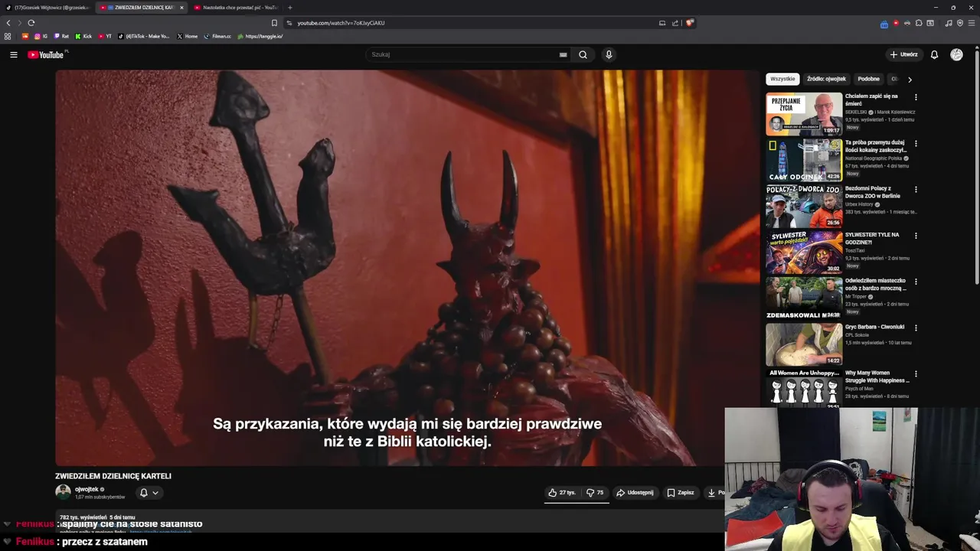Open account avatar menu

click(956, 54)
